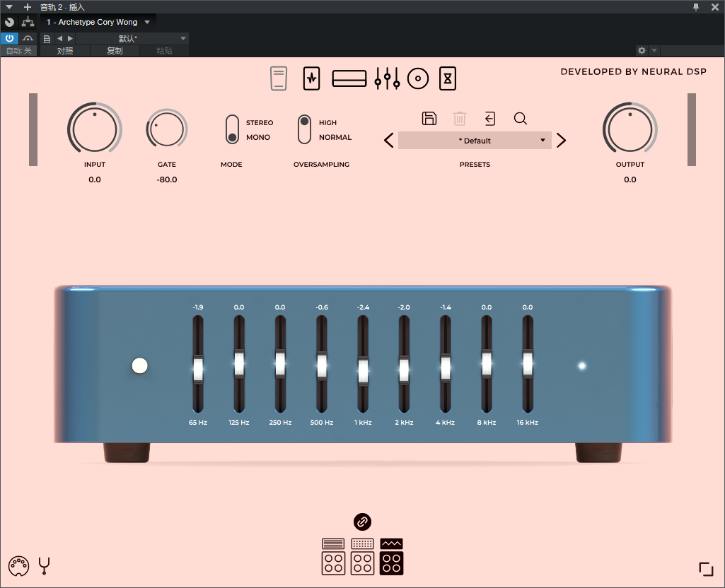This screenshot has width=725, height=588.
Task: Add a new insert with plus icon
Action: pos(28,7)
